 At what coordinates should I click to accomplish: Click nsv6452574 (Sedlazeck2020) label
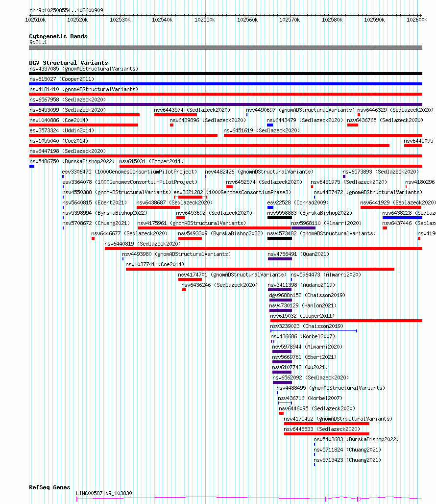(x=264, y=182)
